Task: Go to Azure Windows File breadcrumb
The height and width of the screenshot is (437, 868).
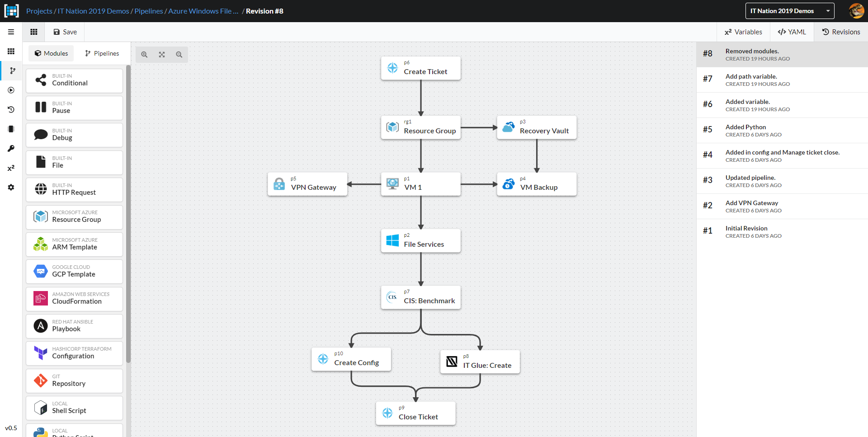Action: 203,11
